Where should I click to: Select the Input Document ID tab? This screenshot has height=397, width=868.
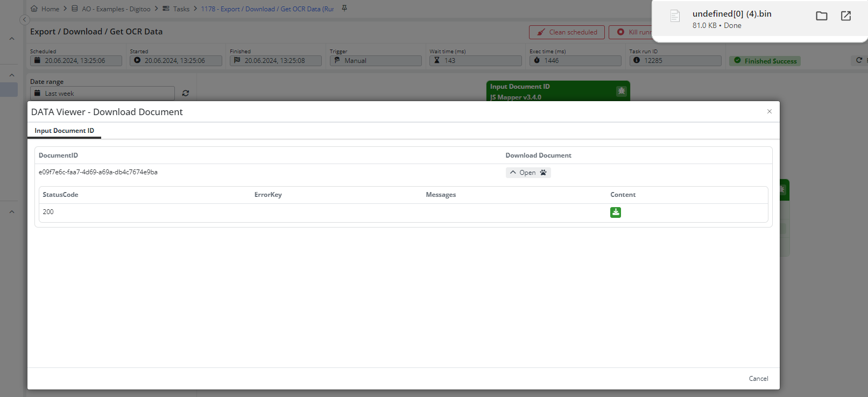64,131
